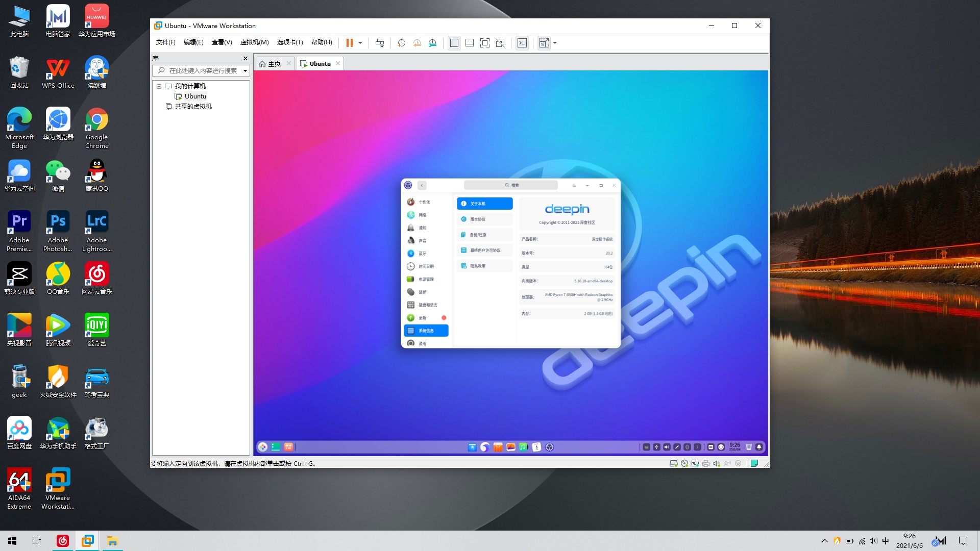Show hidden system tray icons
The height and width of the screenshot is (551, 980).
(824, 541)
